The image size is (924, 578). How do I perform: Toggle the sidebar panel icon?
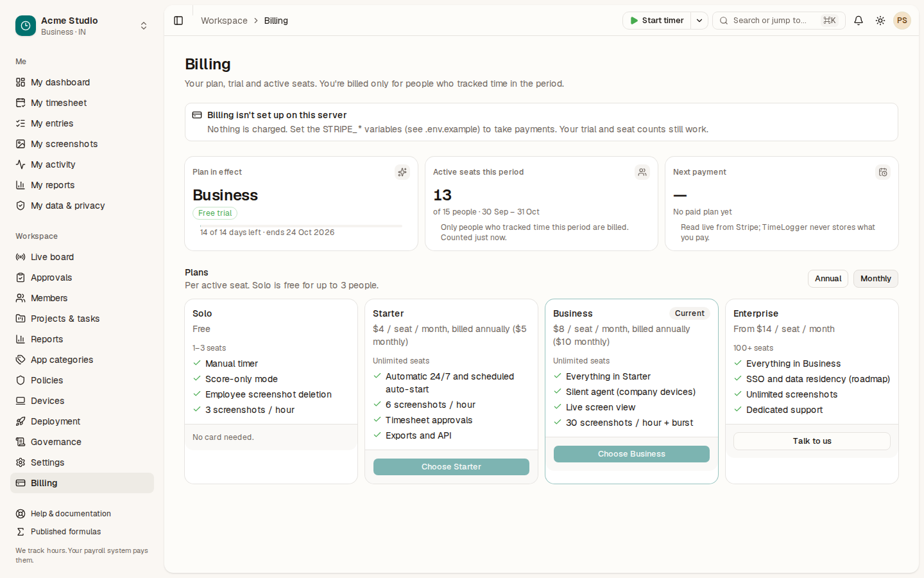tap(178, 21)
